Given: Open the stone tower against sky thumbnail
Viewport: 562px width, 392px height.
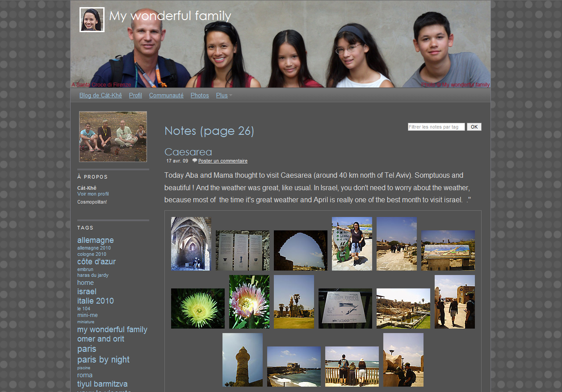Looking at the screenshot, I should click(242, 360).
